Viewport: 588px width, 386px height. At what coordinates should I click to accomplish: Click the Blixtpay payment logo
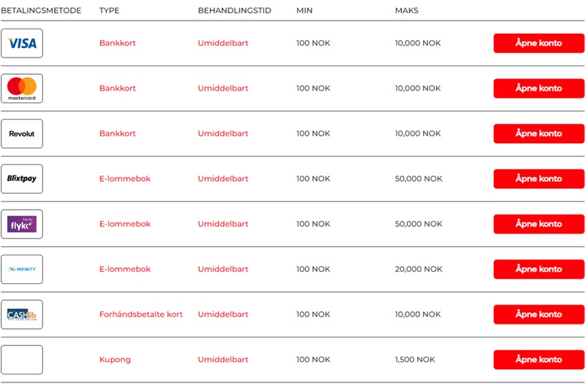22,179
